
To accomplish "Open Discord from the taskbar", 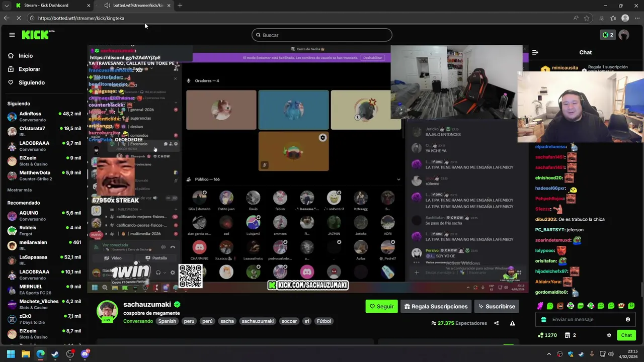I will [85, 354].
